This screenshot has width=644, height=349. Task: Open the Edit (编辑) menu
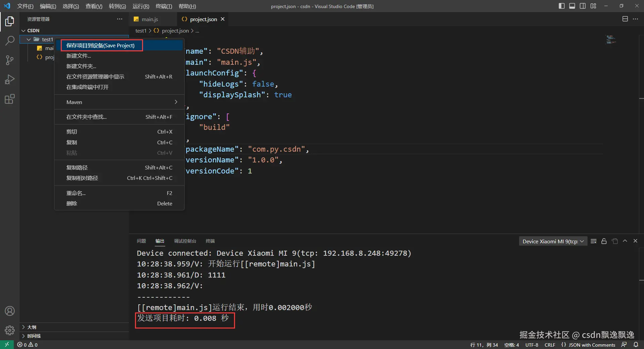48,6
